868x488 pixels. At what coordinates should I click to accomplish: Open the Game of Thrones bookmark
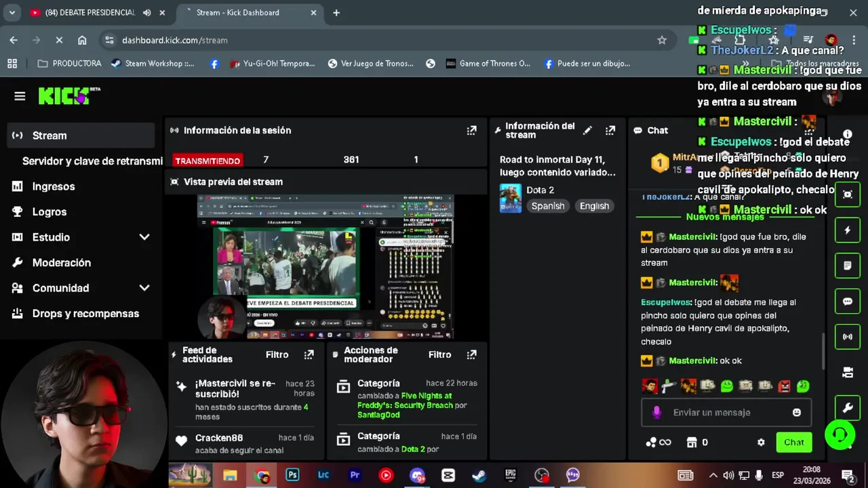(x=488, y=64)
